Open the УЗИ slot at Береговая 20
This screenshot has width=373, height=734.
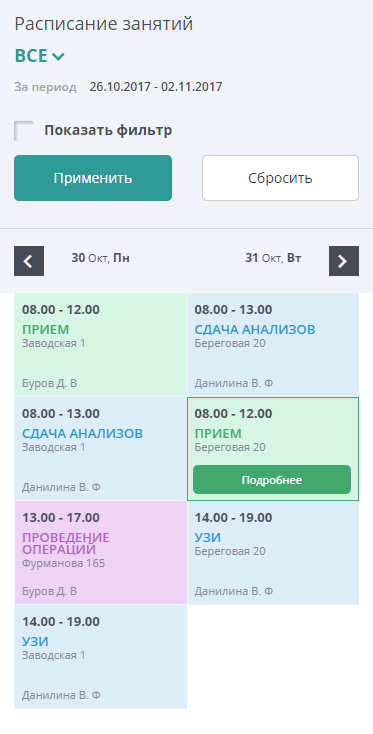(273, 553)
